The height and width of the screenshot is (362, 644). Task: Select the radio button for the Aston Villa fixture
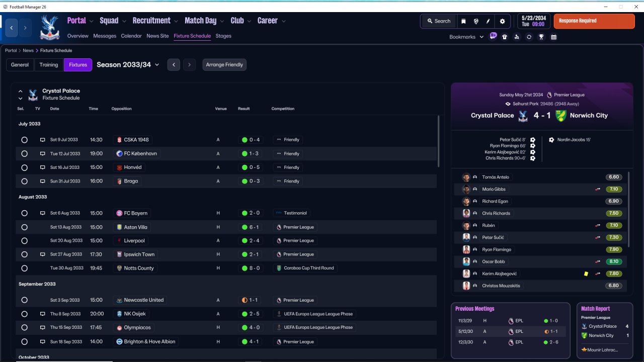[24, 227]
